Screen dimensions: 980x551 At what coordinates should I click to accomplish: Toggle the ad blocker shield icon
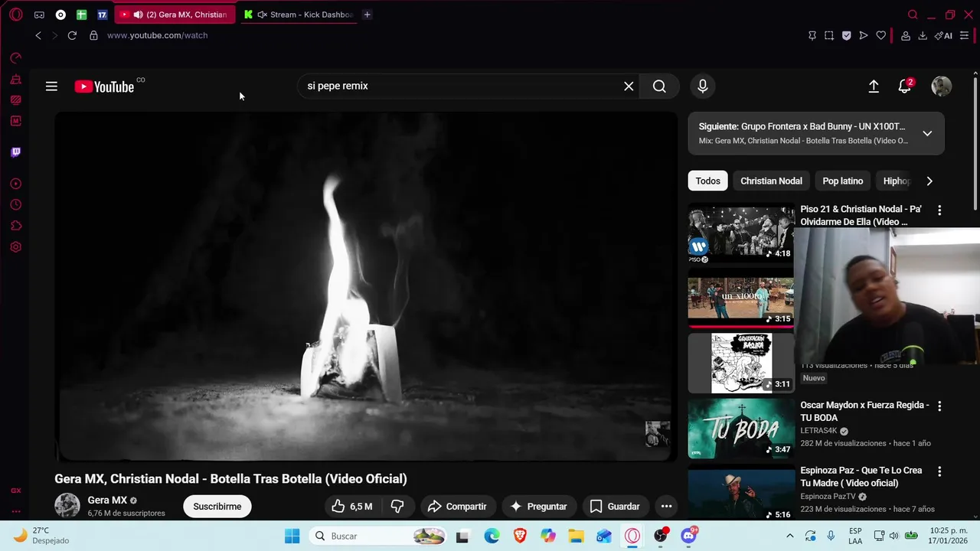click(x=846, y=35)
